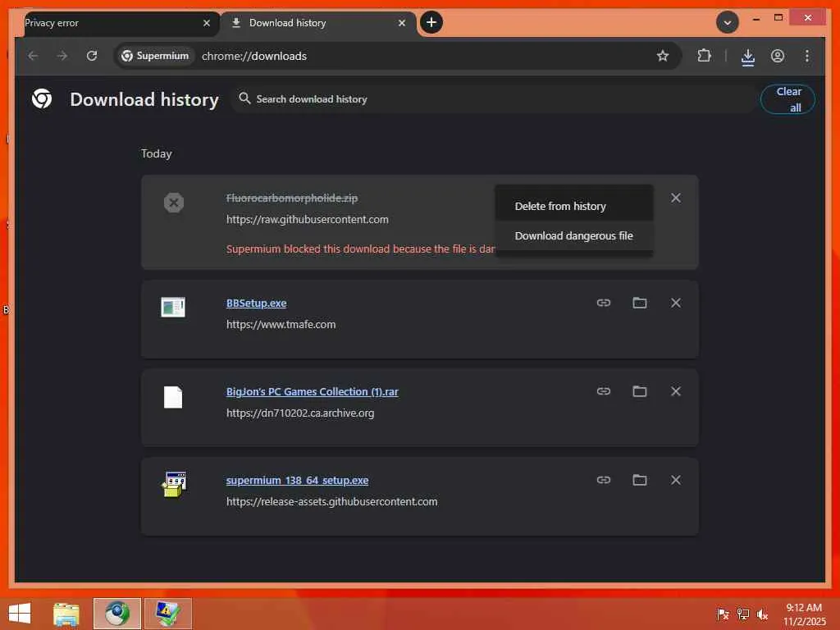Open the Windows Start button
Screen dimensions: 840x630
click(20, 614)
